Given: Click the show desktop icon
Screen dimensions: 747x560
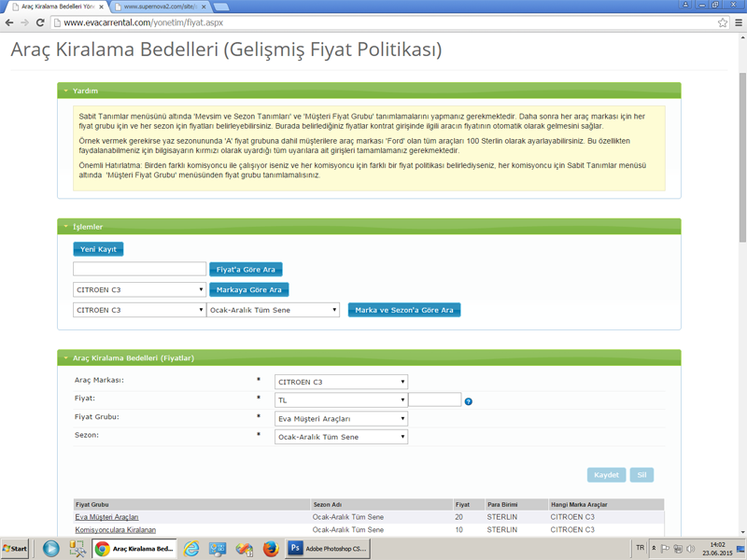Looking at the screenshot, I should (741, 549).
